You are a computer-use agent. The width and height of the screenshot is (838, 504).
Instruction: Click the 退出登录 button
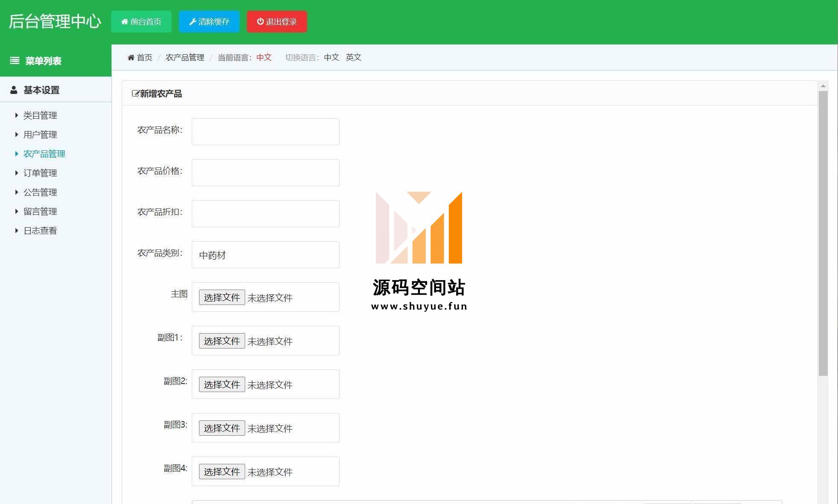pyautogui.click(x=277, y=21)
